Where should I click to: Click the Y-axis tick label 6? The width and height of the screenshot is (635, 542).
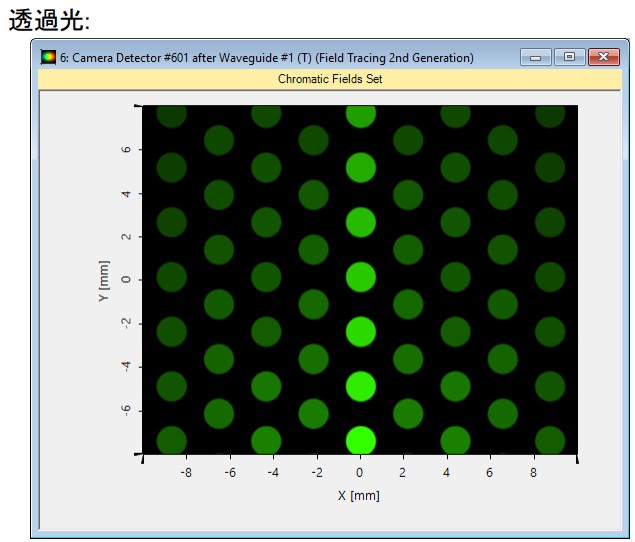coord(126,149)
